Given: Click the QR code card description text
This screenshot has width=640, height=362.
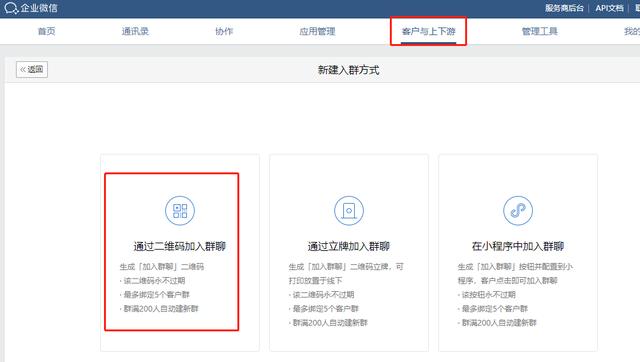Looking at the screenshot, I should [162, 288].
